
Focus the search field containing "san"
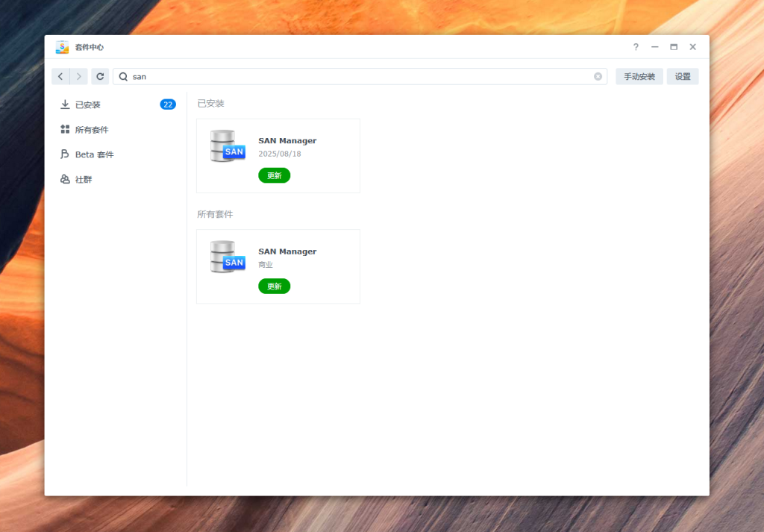tap(358, 76)
